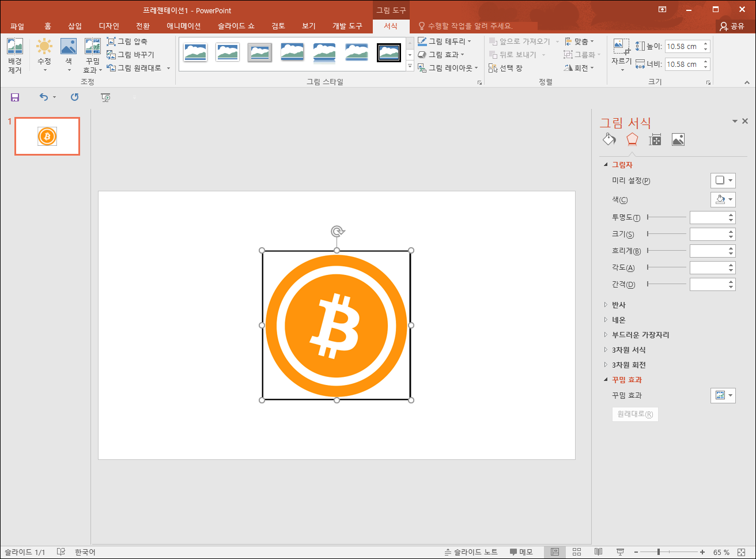Click the redo icon in quick access toolbar
The image size is (756, 559).
tap(74, 97)
